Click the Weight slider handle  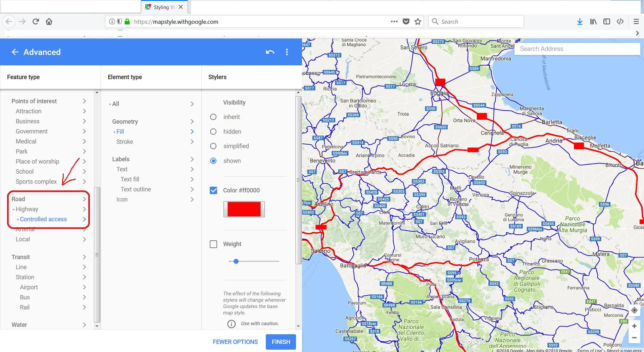tap(236, 261)
